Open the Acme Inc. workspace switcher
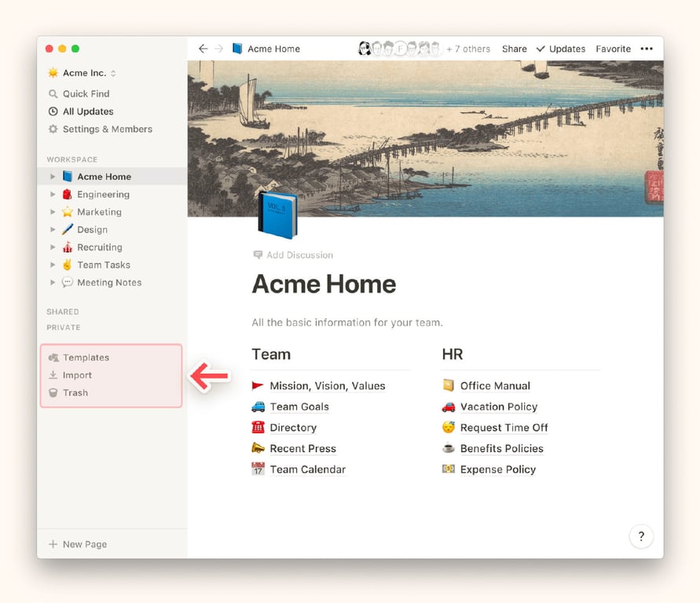The width and height of the screenshot is (700, 603). click(82, 73)
